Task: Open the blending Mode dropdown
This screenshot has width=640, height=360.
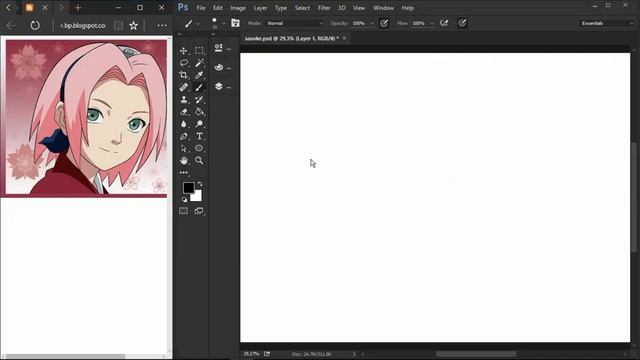Action: pos(294,23)
